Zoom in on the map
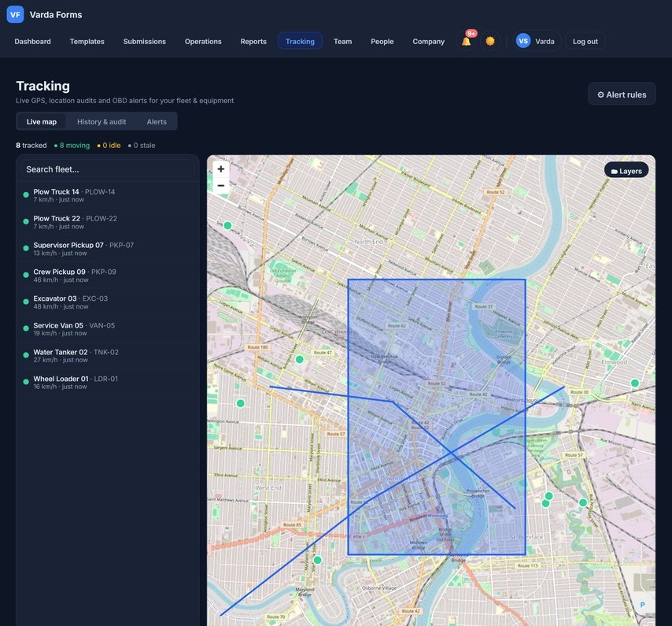 [x=220, y=169]
